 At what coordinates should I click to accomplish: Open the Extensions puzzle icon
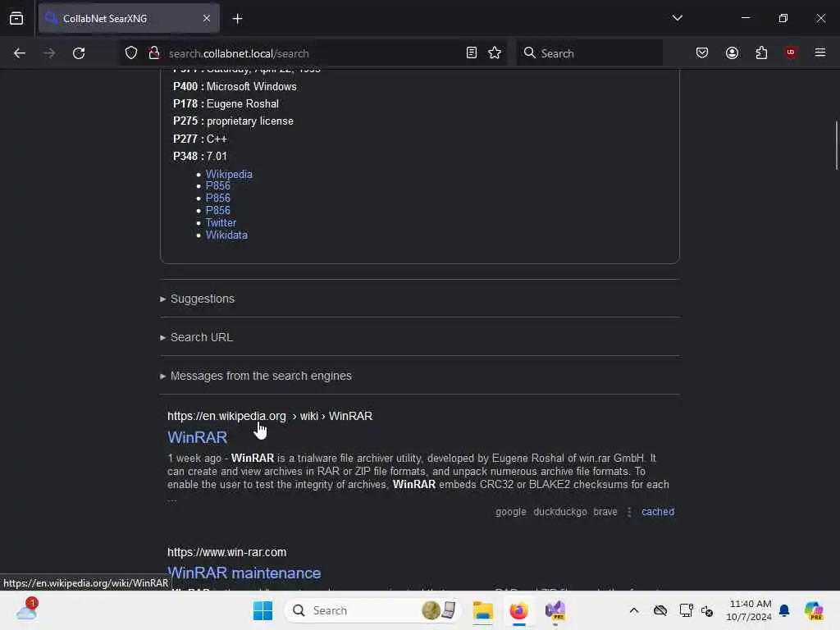tap(761, 52)
